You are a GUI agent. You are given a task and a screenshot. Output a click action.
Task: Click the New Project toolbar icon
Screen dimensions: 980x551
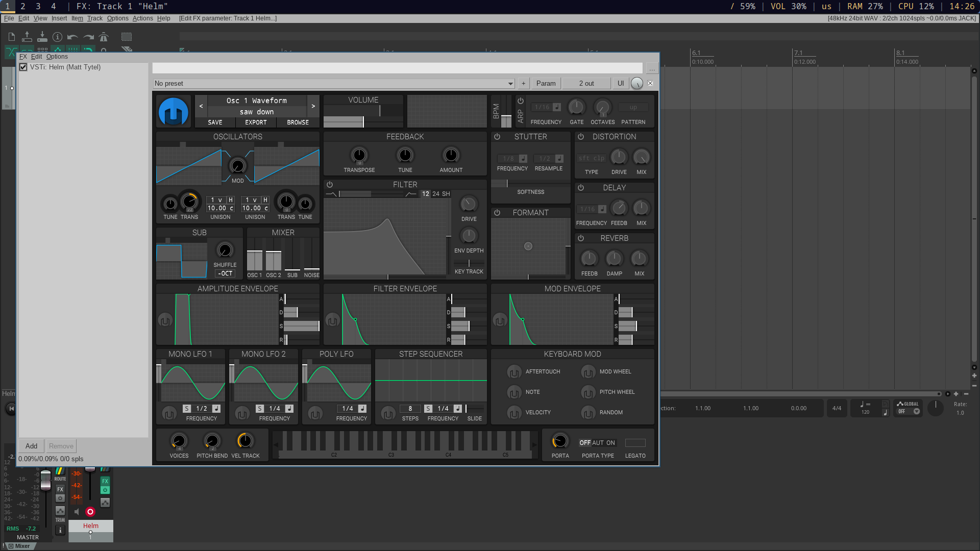(11, 37)
